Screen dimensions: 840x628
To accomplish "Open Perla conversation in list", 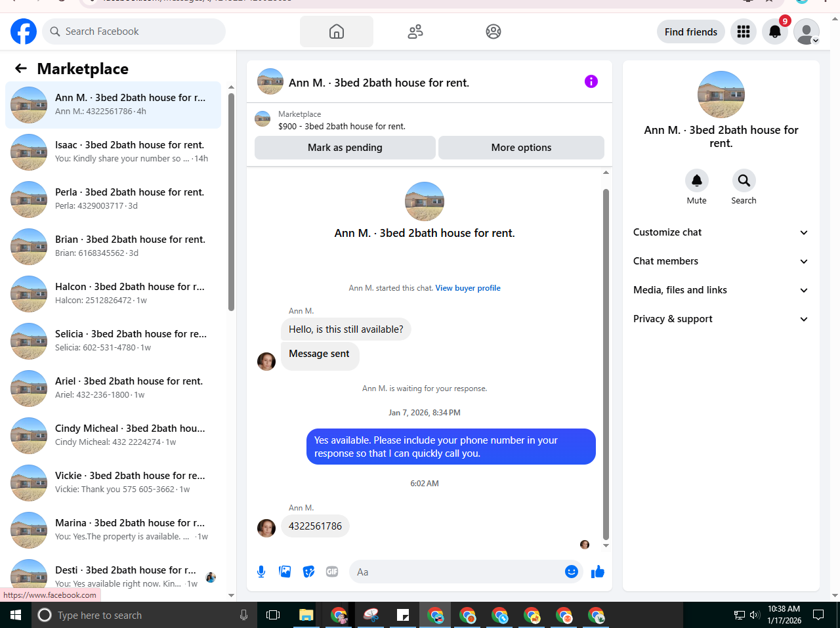I will point(113,199).
